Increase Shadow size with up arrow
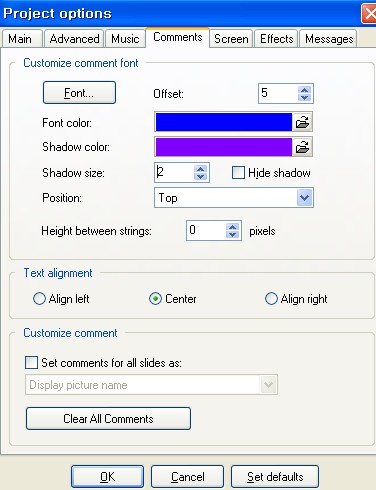 point(200,169)
